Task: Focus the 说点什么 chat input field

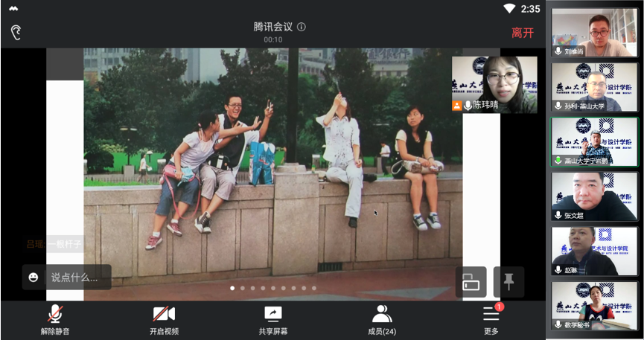Action: pos(74,278)
